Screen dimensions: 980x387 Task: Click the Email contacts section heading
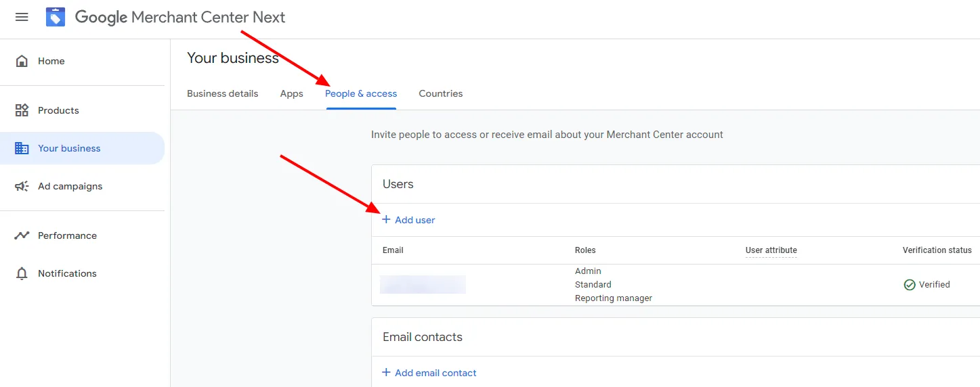[x=423, y=337]
